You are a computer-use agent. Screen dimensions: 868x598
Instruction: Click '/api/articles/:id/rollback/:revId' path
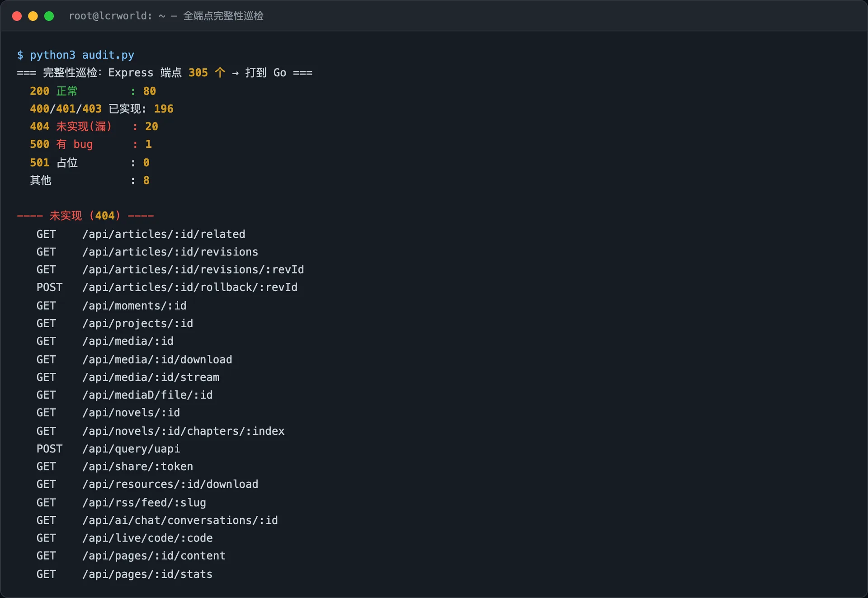(190, 287)
